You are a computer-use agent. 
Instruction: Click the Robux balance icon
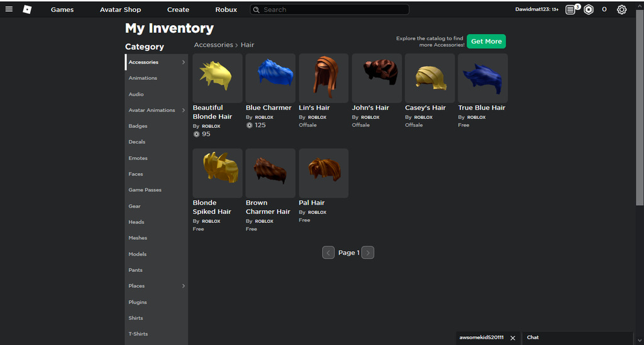pyautogui.click(x=589, y=9)
